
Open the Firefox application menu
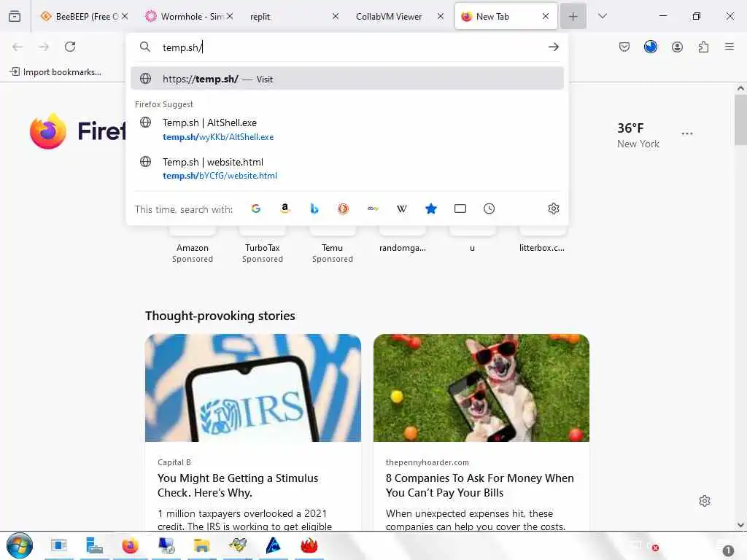pos(729,47)
